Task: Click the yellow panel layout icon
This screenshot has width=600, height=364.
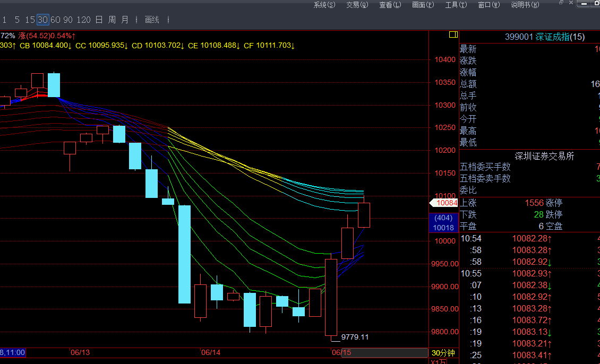Action: [x=453, y=34]
